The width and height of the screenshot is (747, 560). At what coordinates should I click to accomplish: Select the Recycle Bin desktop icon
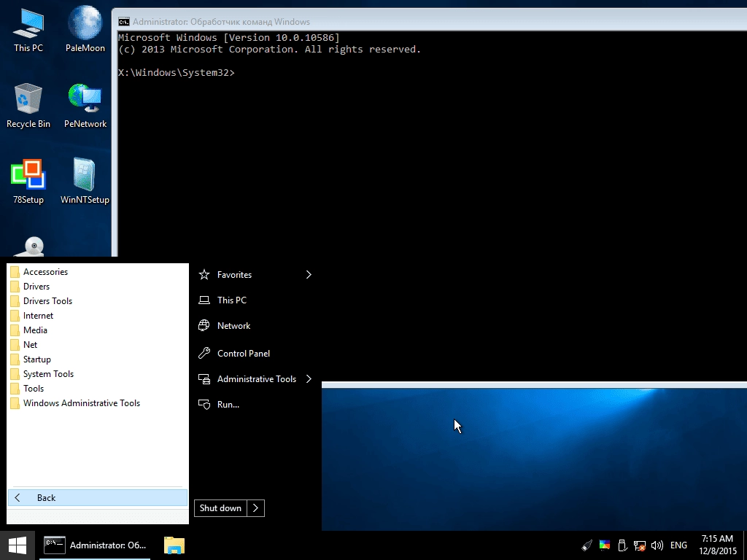(28, 105)
